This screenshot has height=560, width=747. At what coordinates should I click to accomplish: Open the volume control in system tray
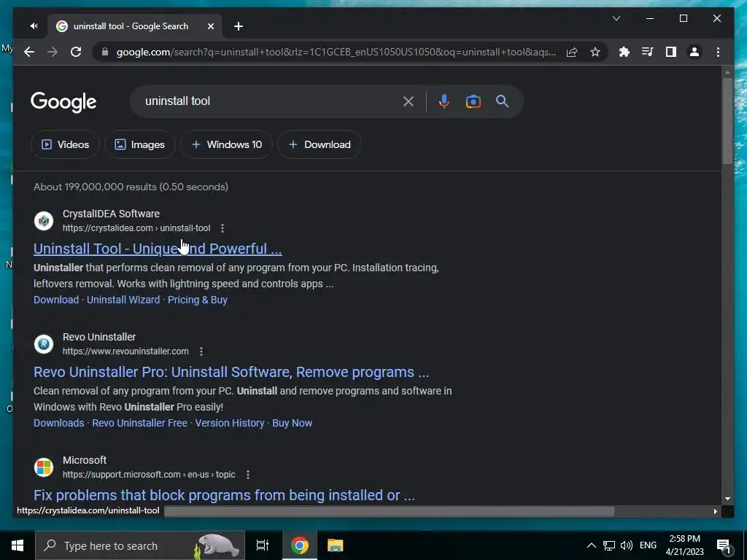627,545
